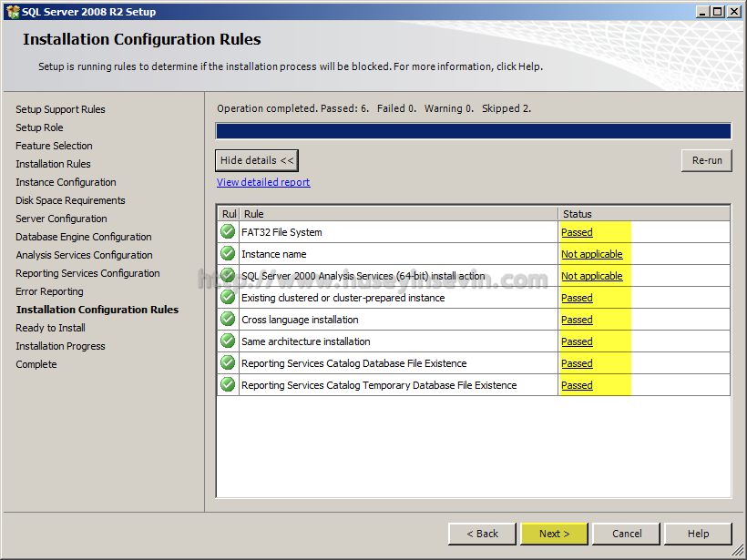
Task: Select Error Reporting step in sidebar
Action: (x=49, y=291)
